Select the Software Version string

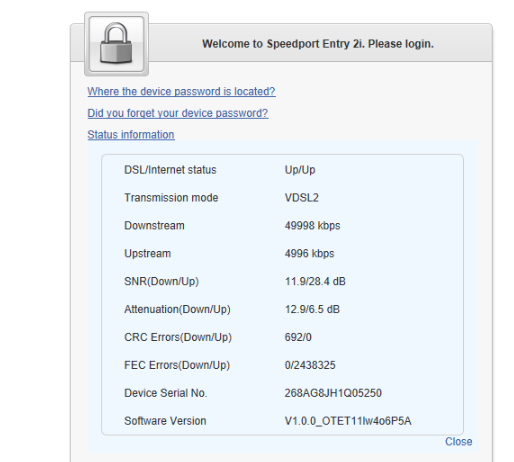[348, 421]
